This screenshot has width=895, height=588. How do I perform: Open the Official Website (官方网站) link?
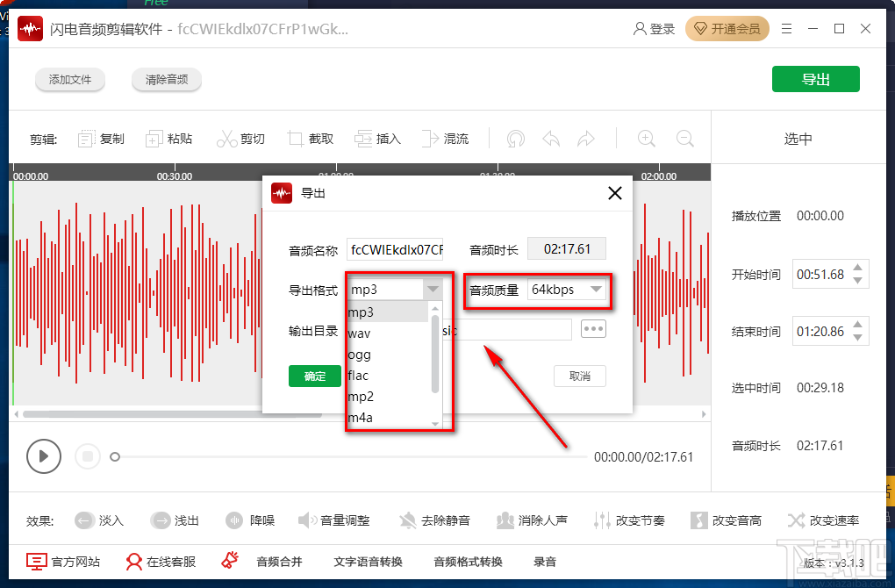pyautogui.click(x=63, y=562)
